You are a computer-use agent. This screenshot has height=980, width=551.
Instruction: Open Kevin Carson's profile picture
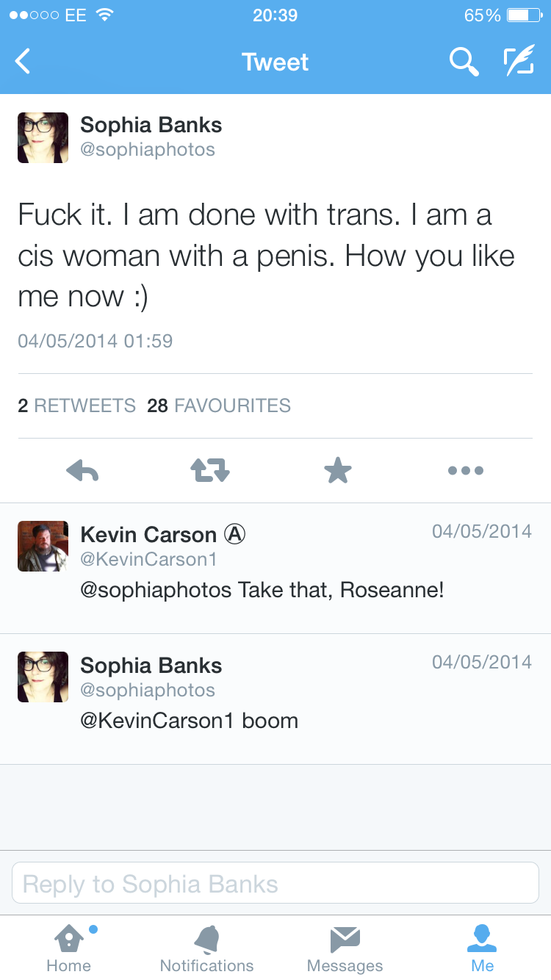click(x=43, y=547)
